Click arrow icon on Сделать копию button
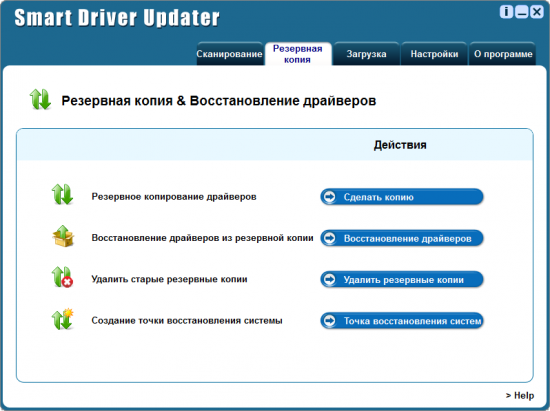This screenshot has width=550, height=411. coord(329,196)
